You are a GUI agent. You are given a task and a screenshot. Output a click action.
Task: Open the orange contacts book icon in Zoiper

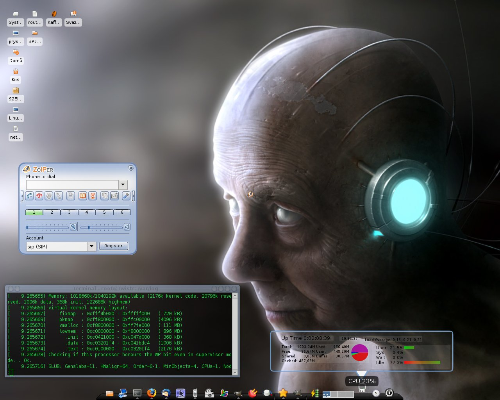pyautogui.click(x=82, y=196)
